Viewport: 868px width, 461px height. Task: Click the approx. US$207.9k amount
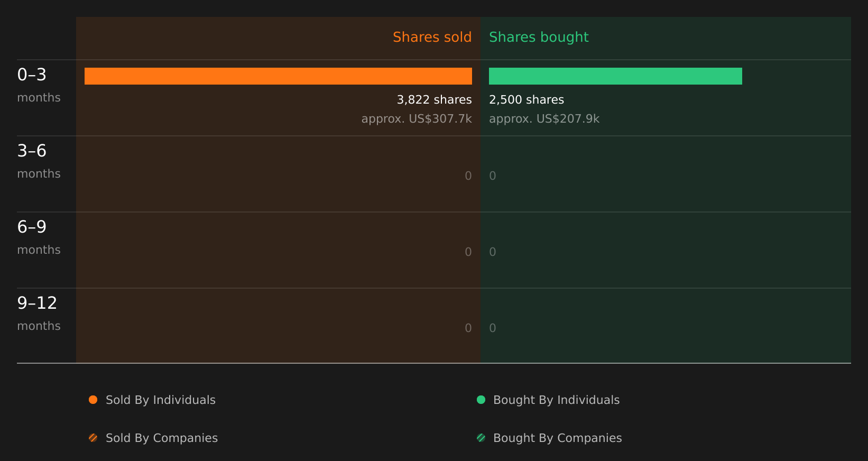tap(544, 119)
